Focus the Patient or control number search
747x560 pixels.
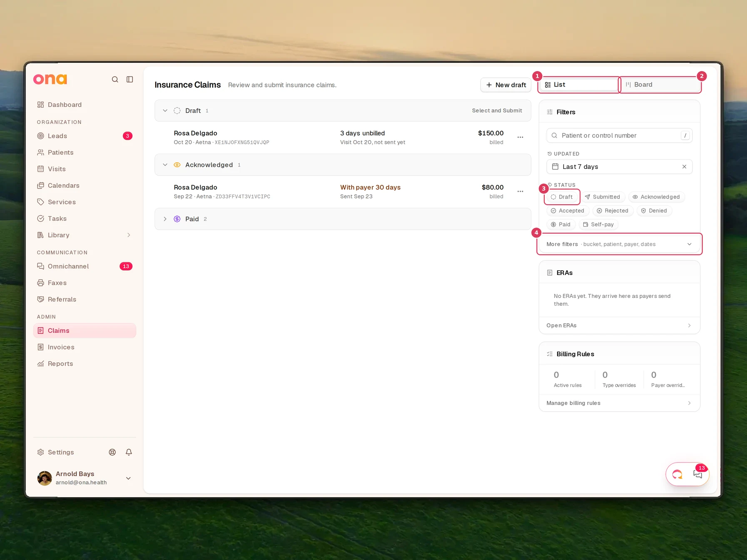pyautogui.click(x=620, y=136)
